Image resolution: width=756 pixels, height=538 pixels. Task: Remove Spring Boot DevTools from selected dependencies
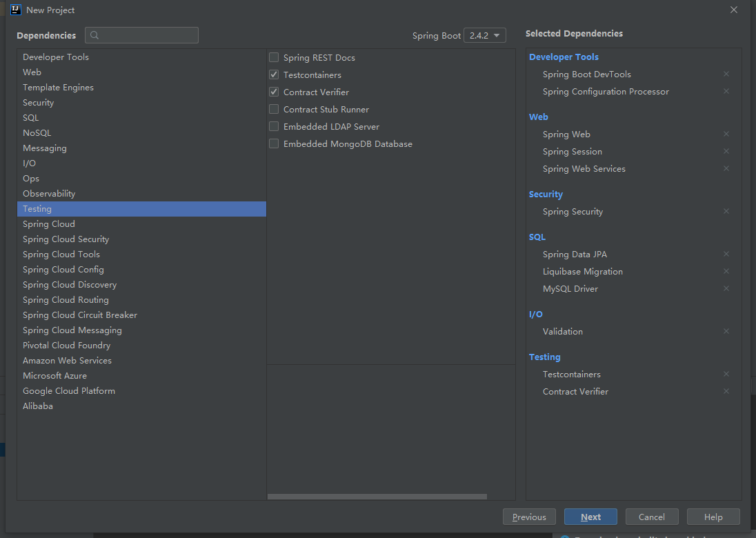[x=726, y=74]
